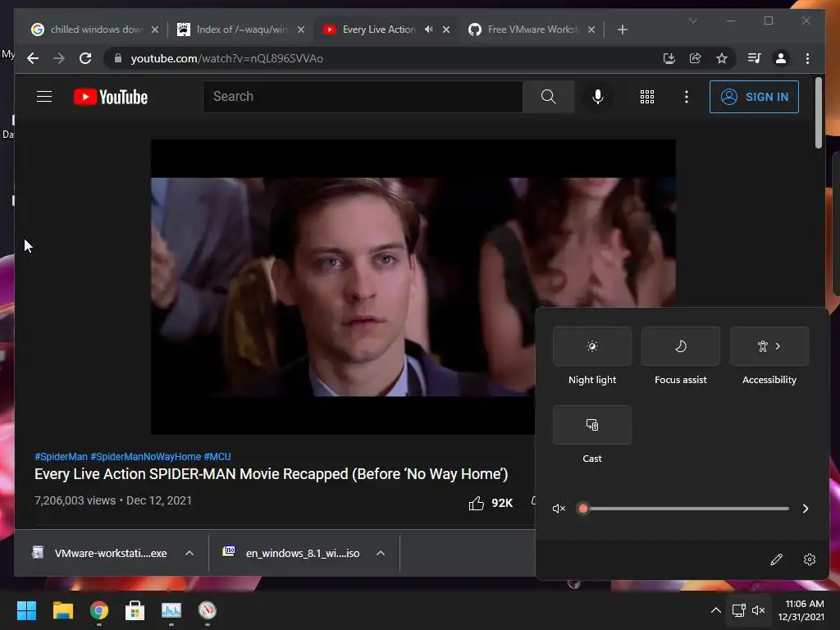Toggle Focus assist quick setting
The image size is (840, 630).
pos(680,346)
